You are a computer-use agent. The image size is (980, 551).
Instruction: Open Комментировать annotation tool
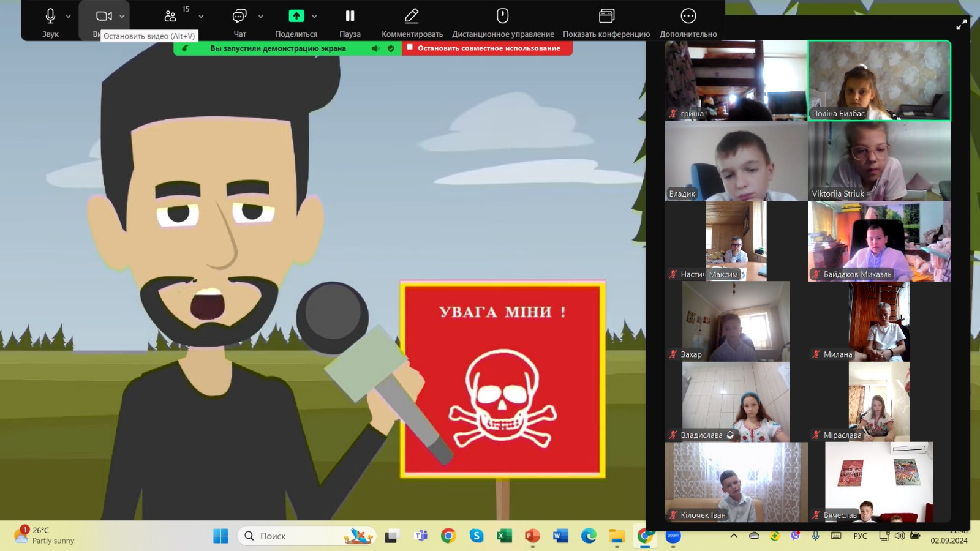[x=412, y=17]
